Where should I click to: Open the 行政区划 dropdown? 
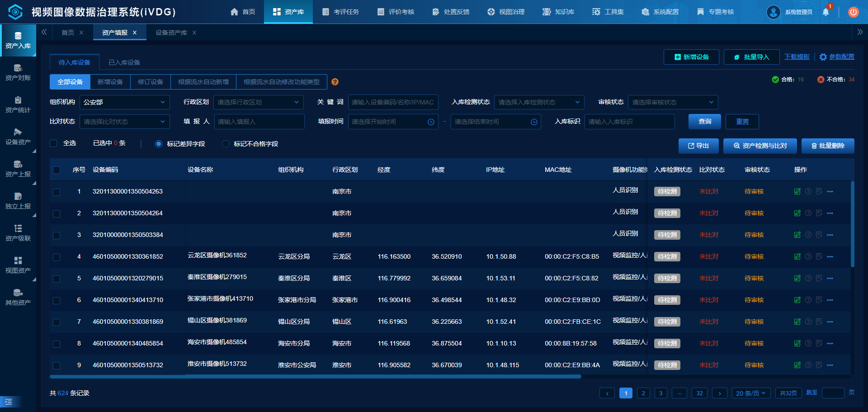click(x=259, y=102)
